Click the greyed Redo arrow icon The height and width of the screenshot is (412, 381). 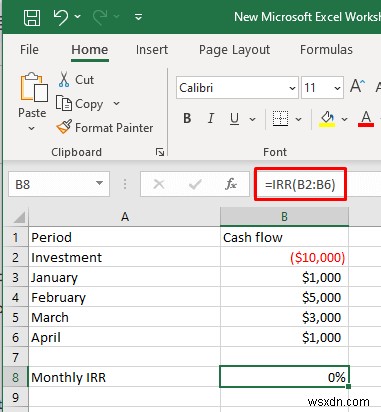tap(100, 17)
